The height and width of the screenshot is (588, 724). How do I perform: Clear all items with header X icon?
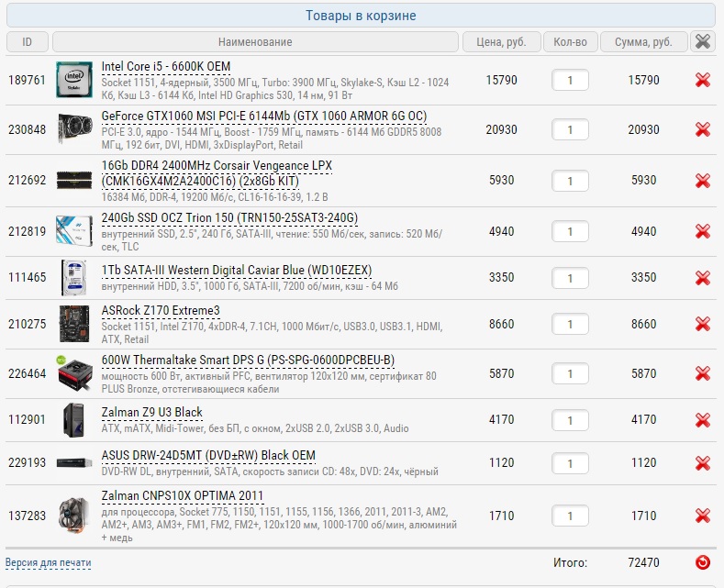702,41
